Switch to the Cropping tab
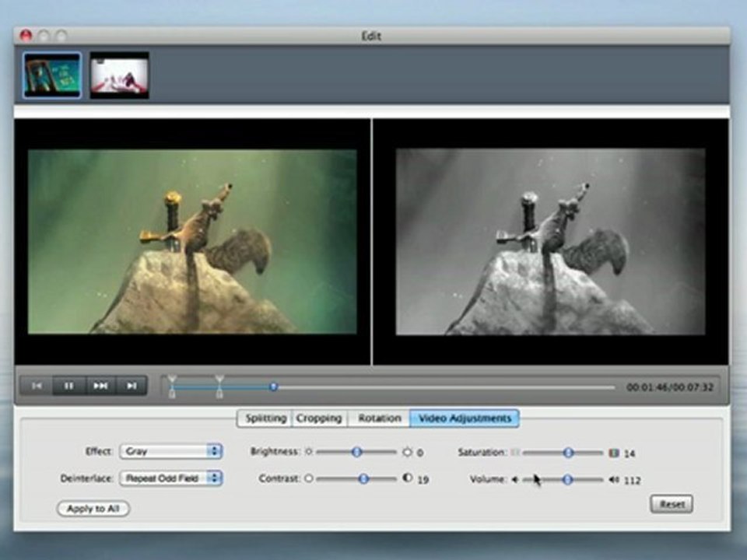 click(319, 418)
